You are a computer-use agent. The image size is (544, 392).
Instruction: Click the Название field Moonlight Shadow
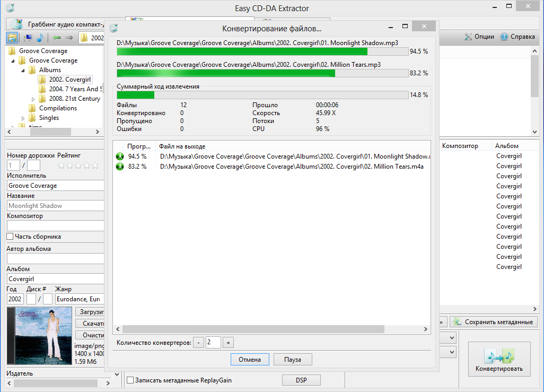pos(56,206)
